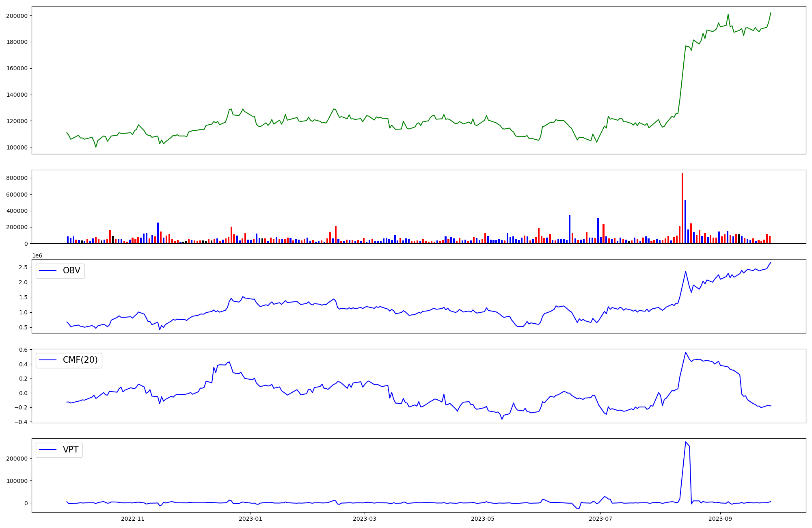Select the 2023-01 x-axis date label
This screenshot has width=812, height=528.
251,519
